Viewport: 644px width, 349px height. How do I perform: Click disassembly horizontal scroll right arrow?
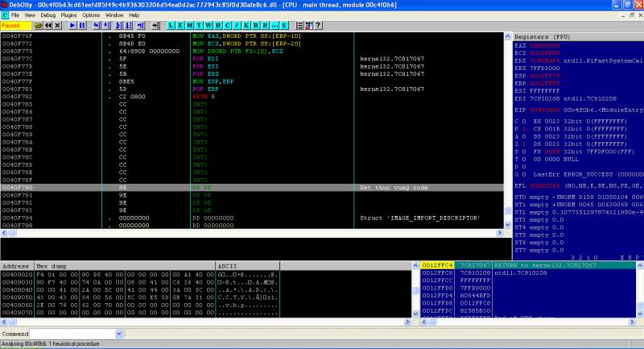coord(499,233)
